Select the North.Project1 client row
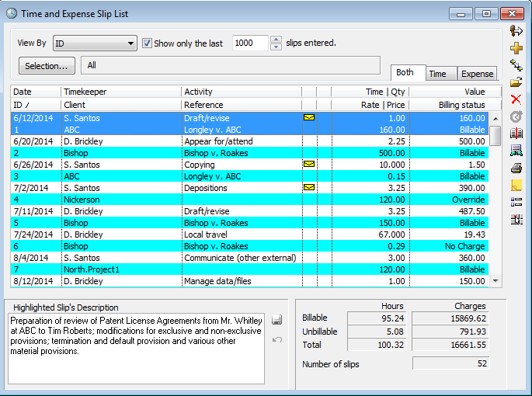The image size is (532, 396). tap(249, 269)
